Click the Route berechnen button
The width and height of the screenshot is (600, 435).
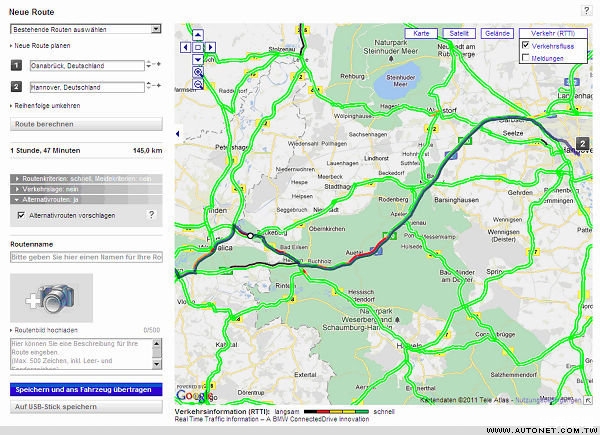tap(86, 124)
